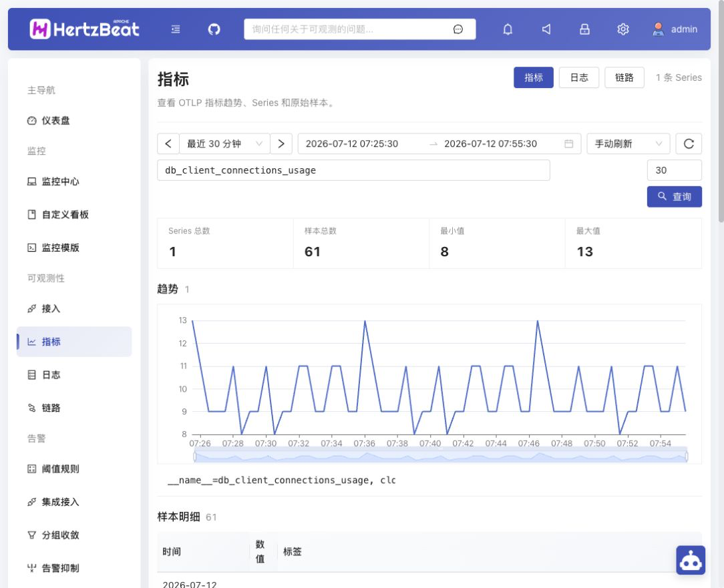Open the GitHub repository icon
This screenshot has width=724, height=588.
tap(214, 29)
